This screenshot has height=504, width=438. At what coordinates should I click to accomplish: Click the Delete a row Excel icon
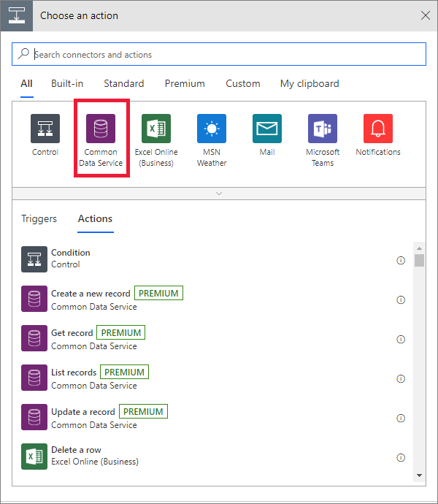(34, 457)
